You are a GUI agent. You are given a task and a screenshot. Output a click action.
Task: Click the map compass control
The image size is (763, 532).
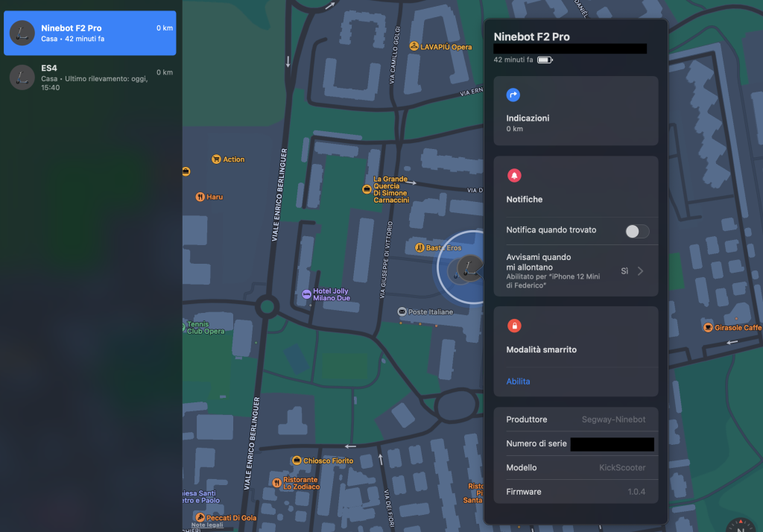tap(741, 526)
